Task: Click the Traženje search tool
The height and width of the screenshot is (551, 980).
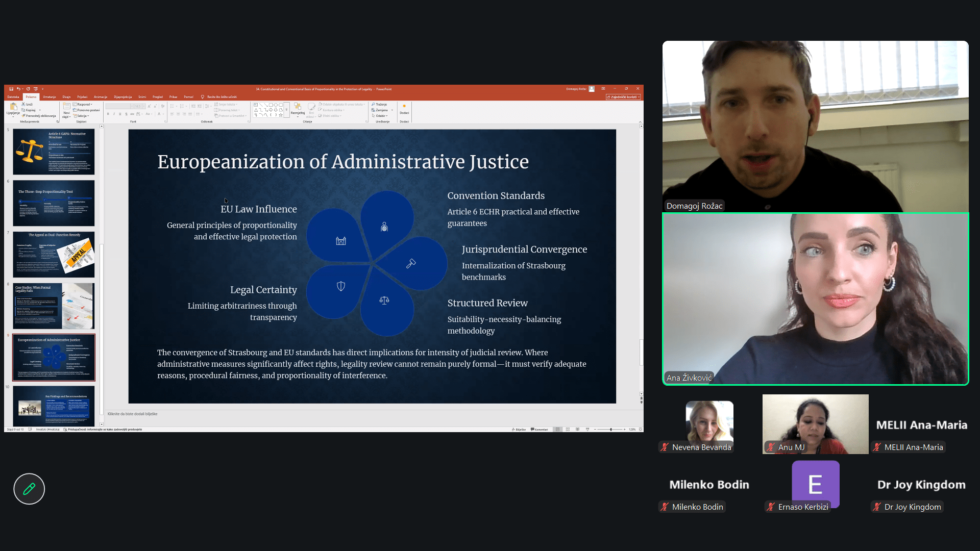Action: click(379, 104)
